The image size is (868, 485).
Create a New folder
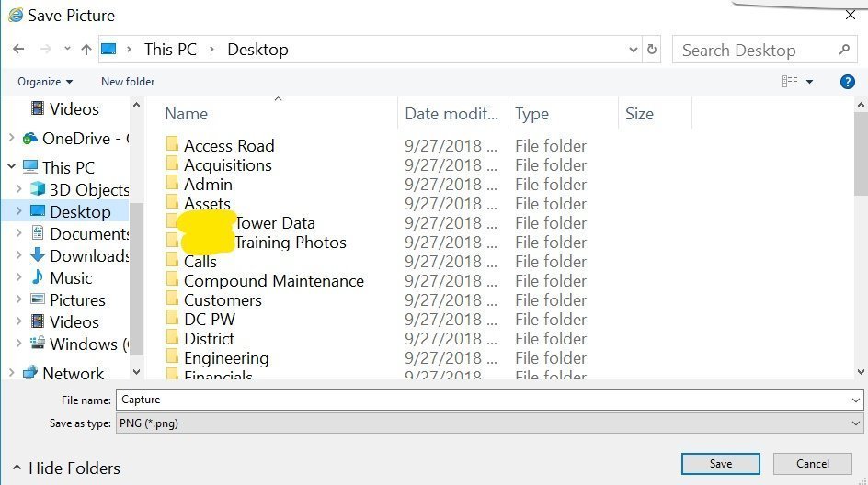[x=128, y=82]
